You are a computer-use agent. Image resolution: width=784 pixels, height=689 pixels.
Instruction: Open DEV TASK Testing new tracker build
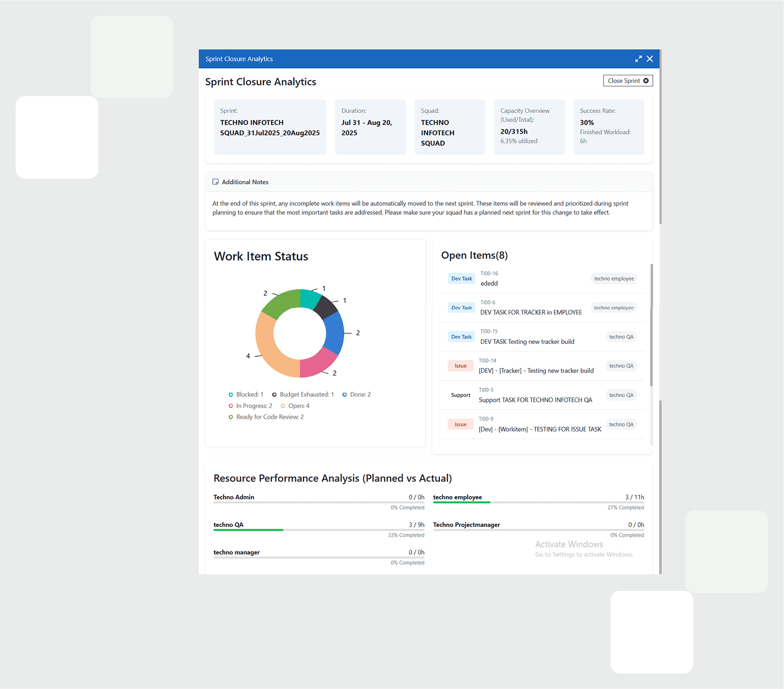click(528, 342)
